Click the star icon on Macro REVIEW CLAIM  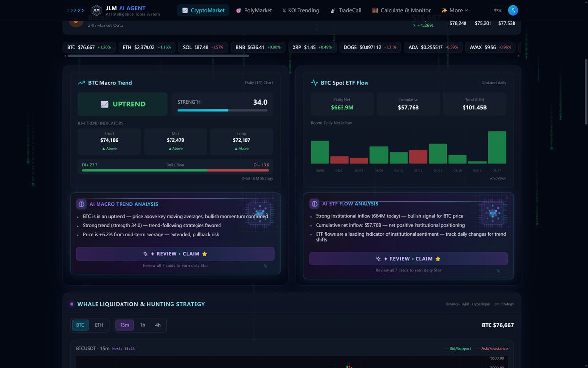[x=205, y=254]
